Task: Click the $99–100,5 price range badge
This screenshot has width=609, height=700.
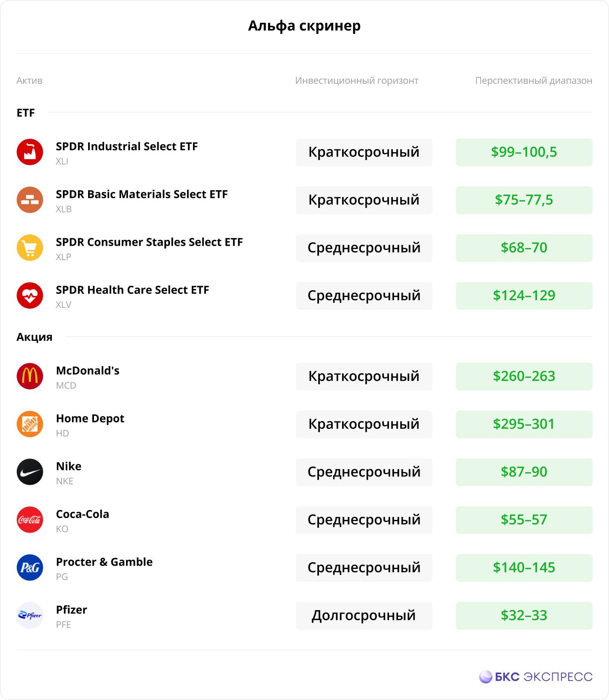Action: click(x=524, y=152)
